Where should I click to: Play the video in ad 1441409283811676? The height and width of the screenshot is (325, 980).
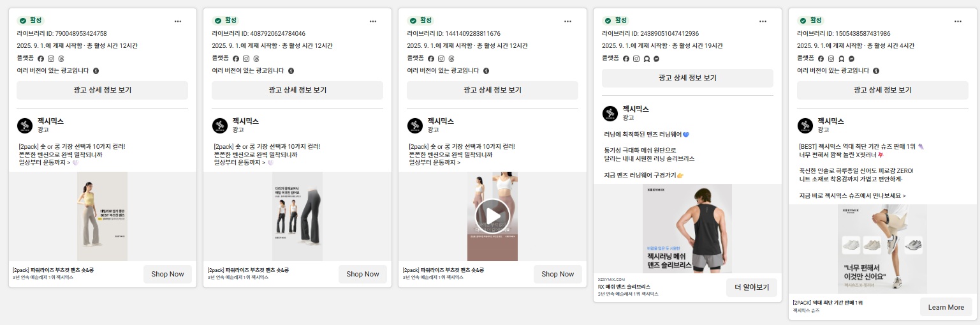coord(492,216)
